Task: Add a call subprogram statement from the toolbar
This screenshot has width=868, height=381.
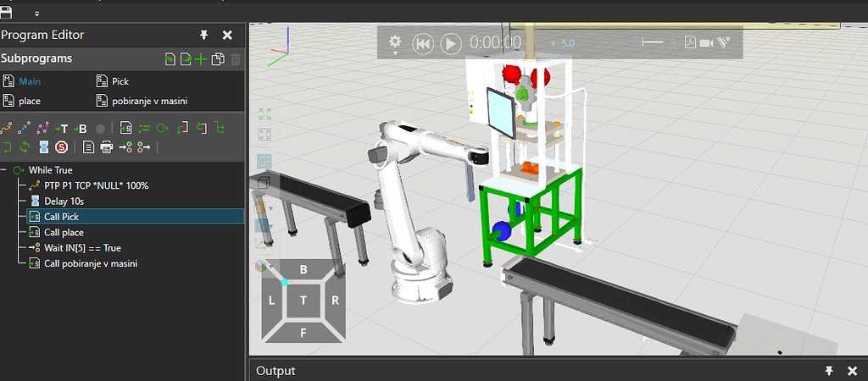Action: tap(125, 129)
